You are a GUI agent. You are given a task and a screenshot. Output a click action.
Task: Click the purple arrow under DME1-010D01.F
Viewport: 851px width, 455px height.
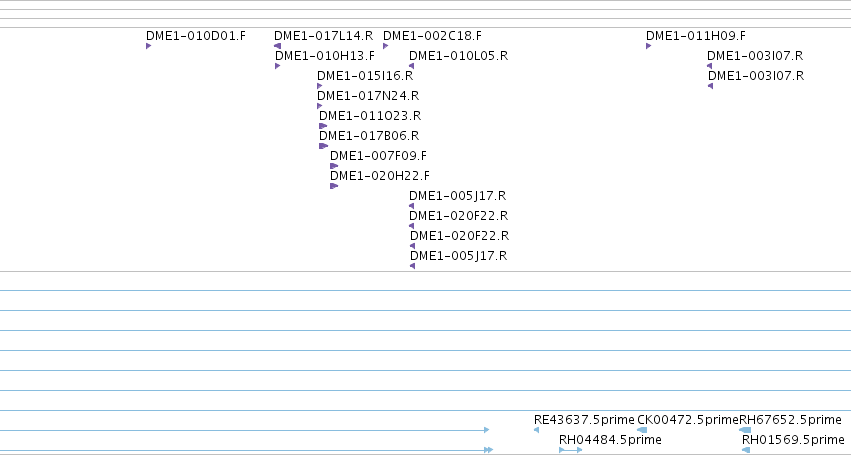(x=149, y=46)
